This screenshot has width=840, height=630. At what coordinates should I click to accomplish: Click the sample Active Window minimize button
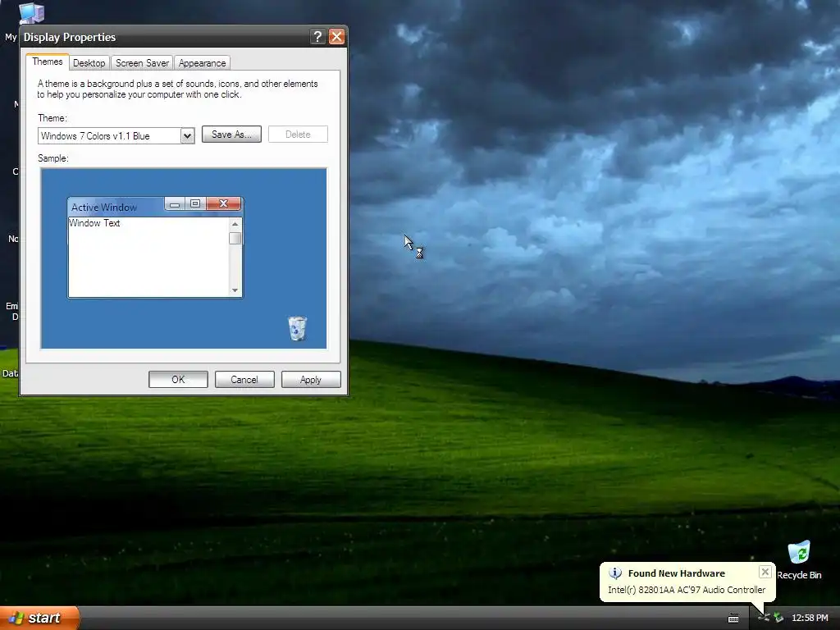[x=175, y=203]
